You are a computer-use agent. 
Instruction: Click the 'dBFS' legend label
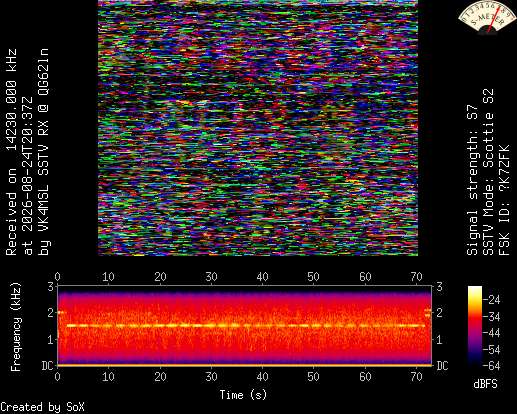click(x=485, y=384)
